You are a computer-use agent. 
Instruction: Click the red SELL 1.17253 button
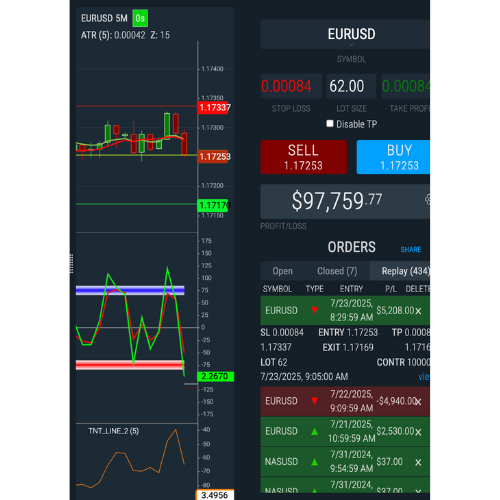pyautogui.click(x=303, y=157)
